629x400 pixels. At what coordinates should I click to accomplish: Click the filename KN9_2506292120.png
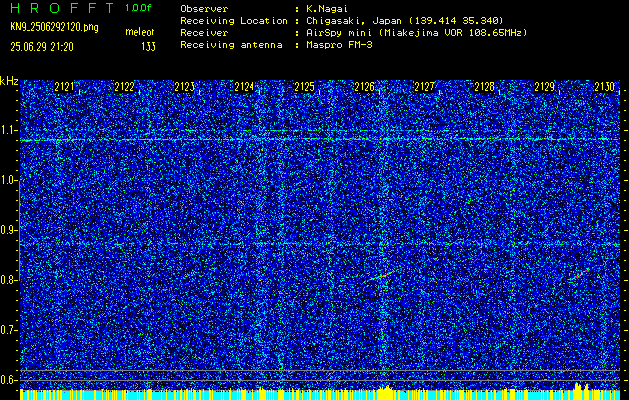tap(54, 28)
